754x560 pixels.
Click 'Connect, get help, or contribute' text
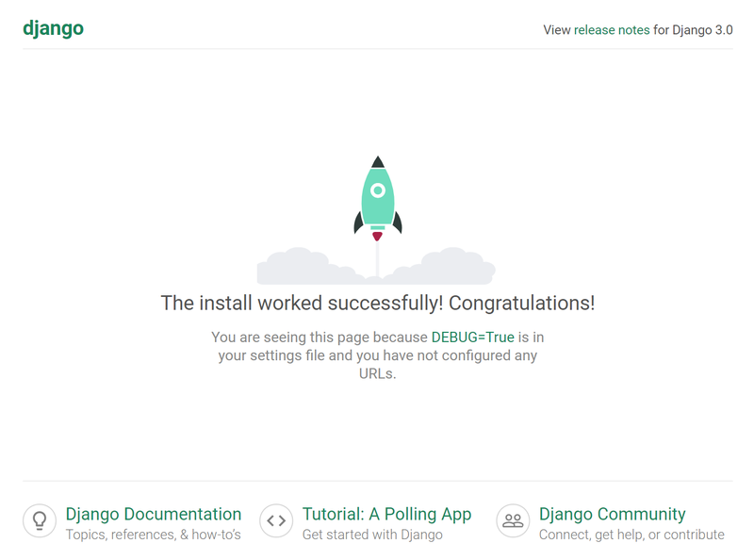[x=631, y=535]
